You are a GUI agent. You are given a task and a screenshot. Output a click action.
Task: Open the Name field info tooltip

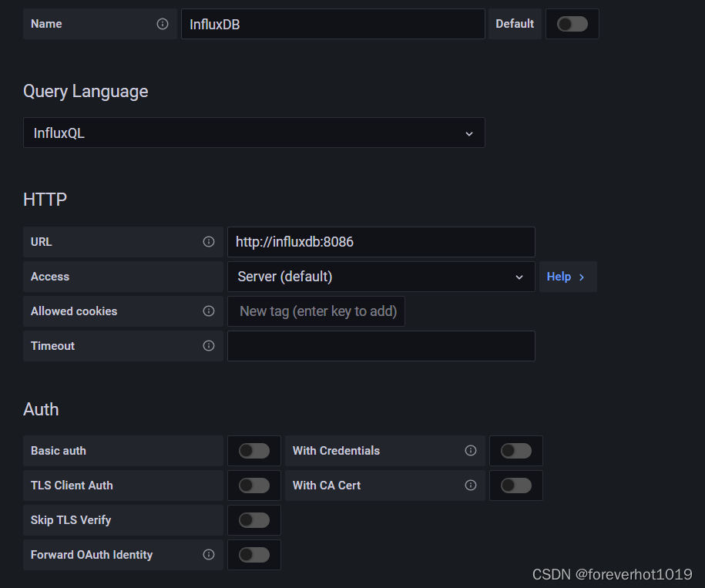[x=163, y=24]
